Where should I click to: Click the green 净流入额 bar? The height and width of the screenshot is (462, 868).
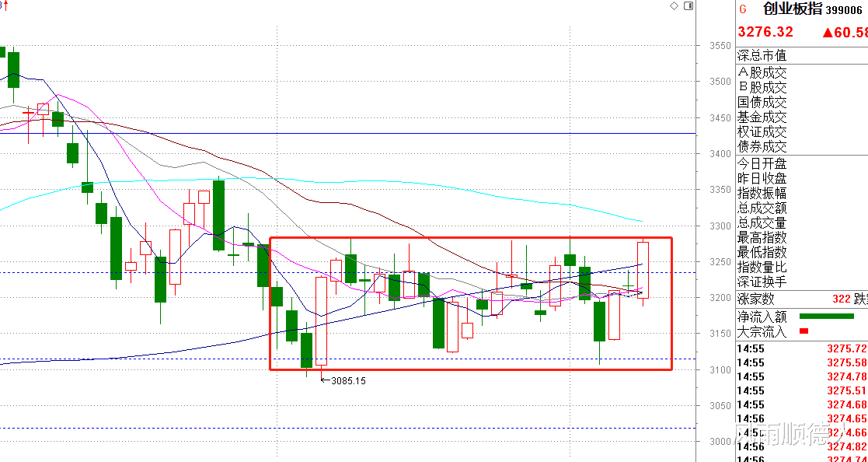coord(827,317)
